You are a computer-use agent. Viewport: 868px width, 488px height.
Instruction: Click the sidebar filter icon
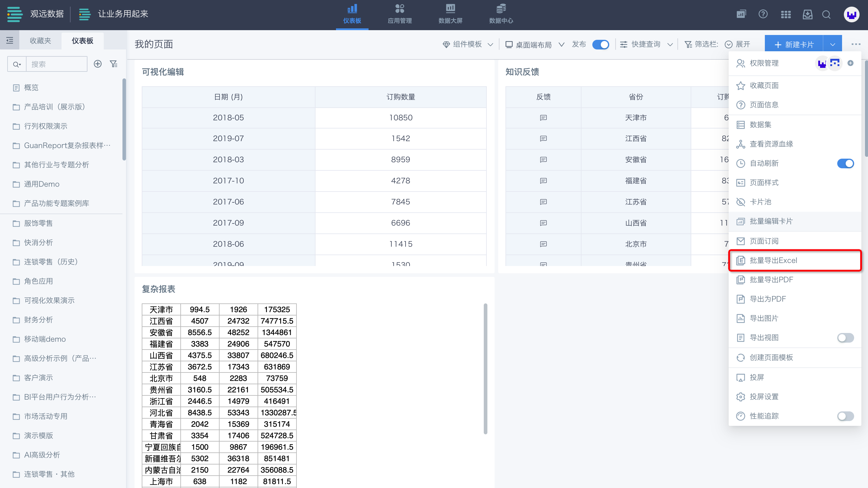(x=114, y=64)
